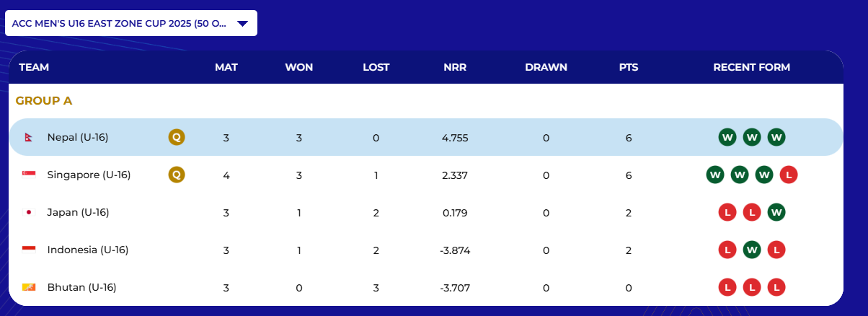Select the Bhutan (U-16) team name
868x316 pixels.
point(81,287)
